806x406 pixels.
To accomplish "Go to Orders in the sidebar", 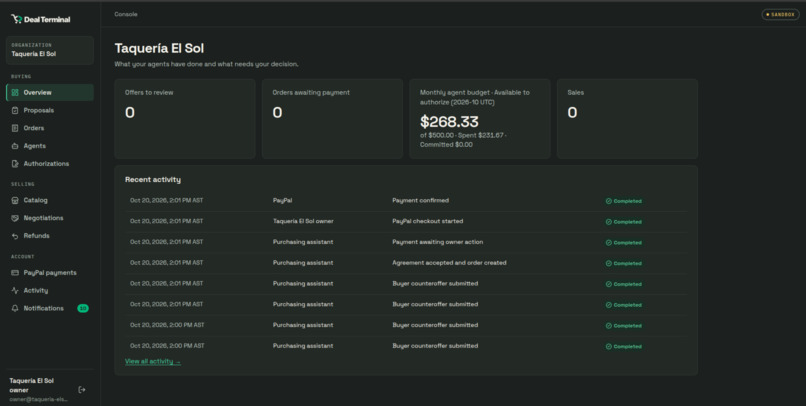I will [50, 128].
